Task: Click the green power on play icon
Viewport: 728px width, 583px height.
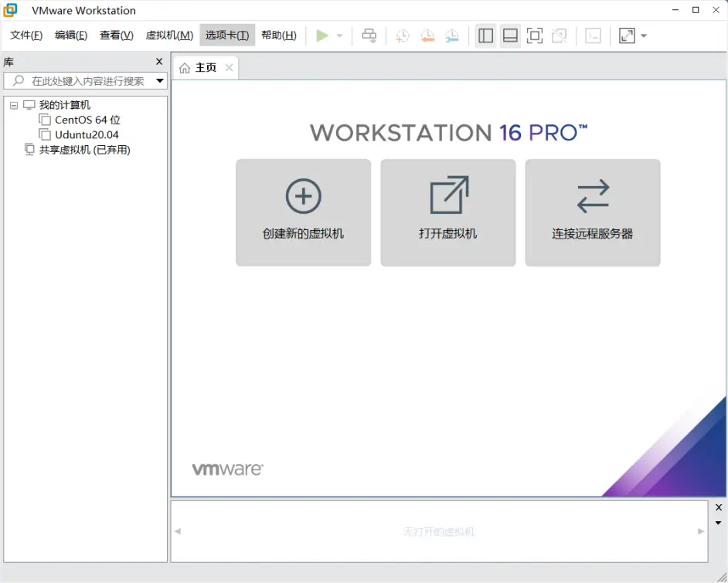Action: pyautogui.click(x=322, y=36)
